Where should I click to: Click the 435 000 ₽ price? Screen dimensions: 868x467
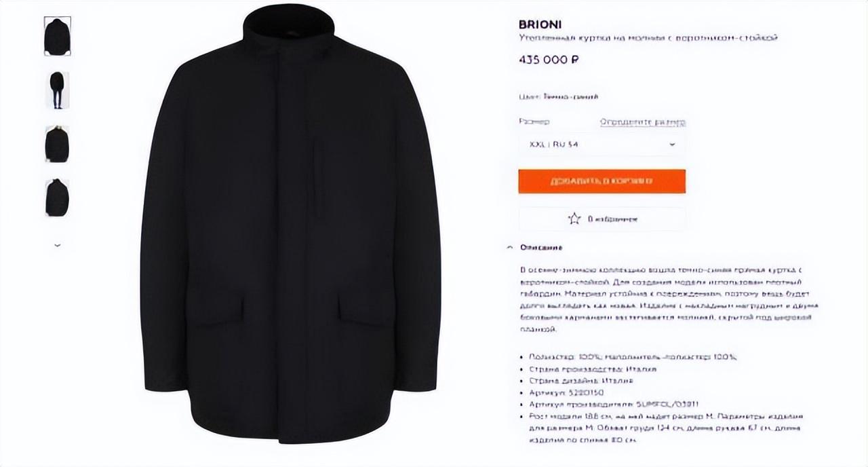pyautogui.click(x=549, y=60)
